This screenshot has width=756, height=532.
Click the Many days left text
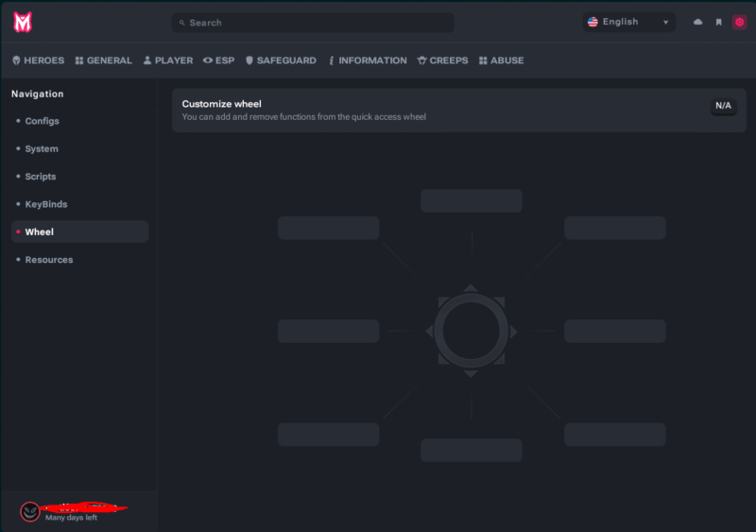coord(71,518)
